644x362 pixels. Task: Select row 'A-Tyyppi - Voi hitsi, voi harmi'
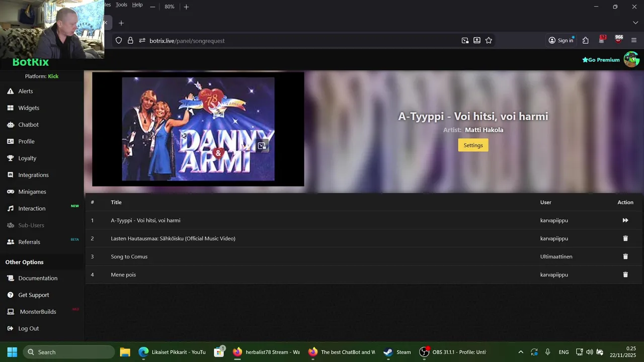364,220
